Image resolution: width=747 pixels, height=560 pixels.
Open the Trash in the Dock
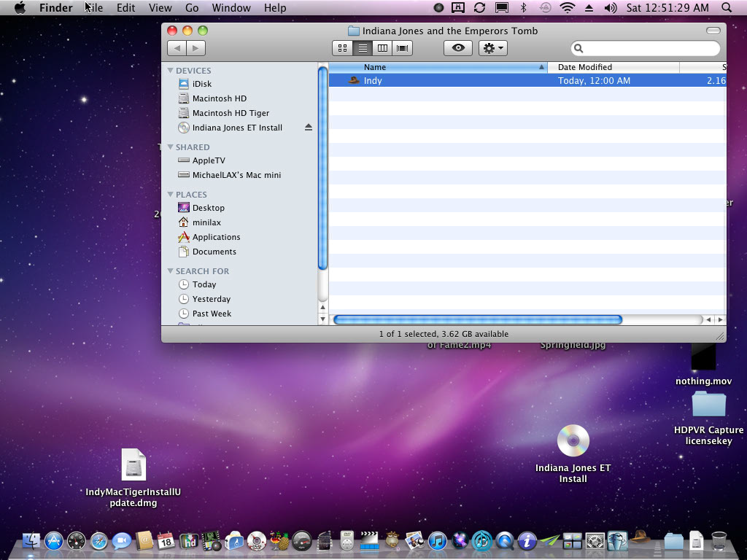point(719,541)
